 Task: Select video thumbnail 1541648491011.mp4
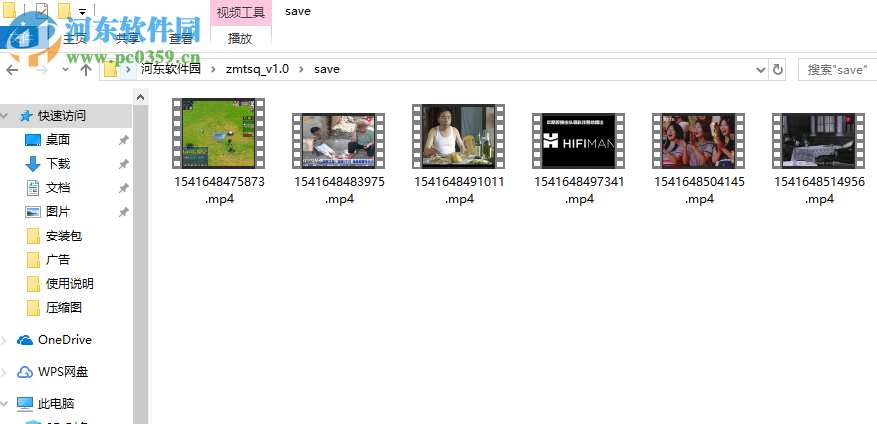[458, 136]
